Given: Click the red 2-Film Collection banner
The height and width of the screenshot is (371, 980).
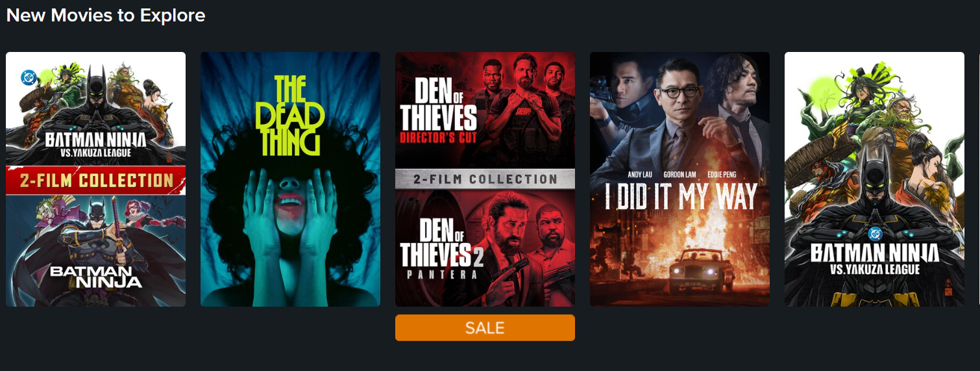Looking at the screenshot, I should click(95, 180).
